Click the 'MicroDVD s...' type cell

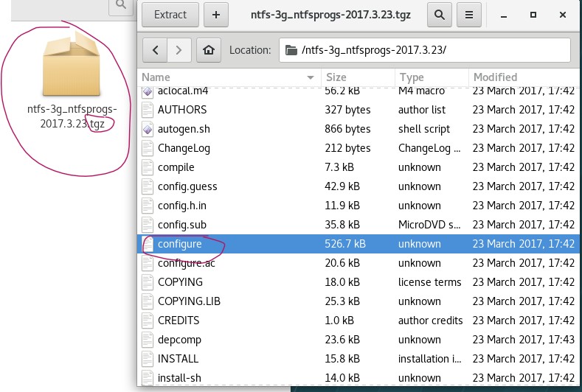pos(429,225)
